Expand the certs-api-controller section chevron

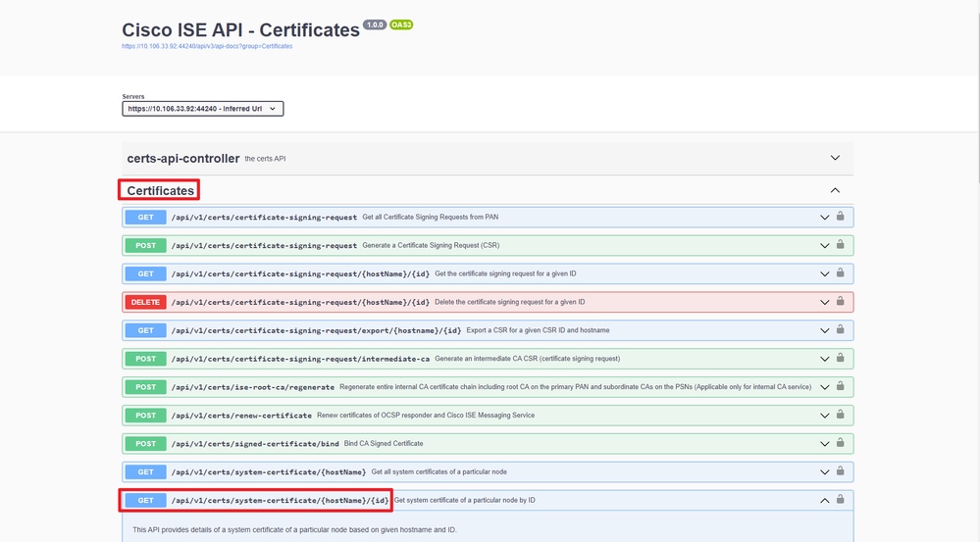[835, 158]
